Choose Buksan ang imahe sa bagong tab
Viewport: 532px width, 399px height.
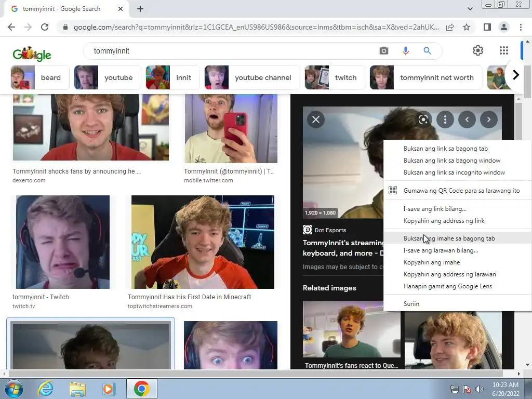point(458,238)
